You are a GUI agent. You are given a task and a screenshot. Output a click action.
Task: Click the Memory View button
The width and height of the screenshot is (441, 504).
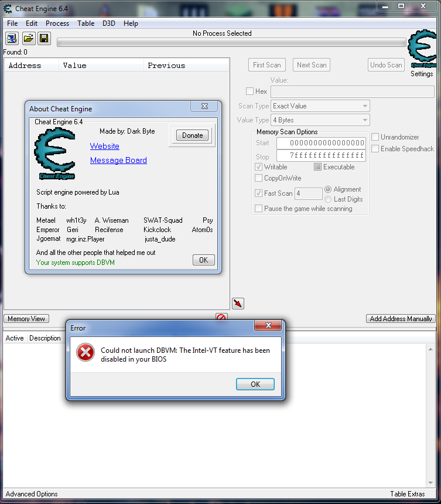[26, 319]
